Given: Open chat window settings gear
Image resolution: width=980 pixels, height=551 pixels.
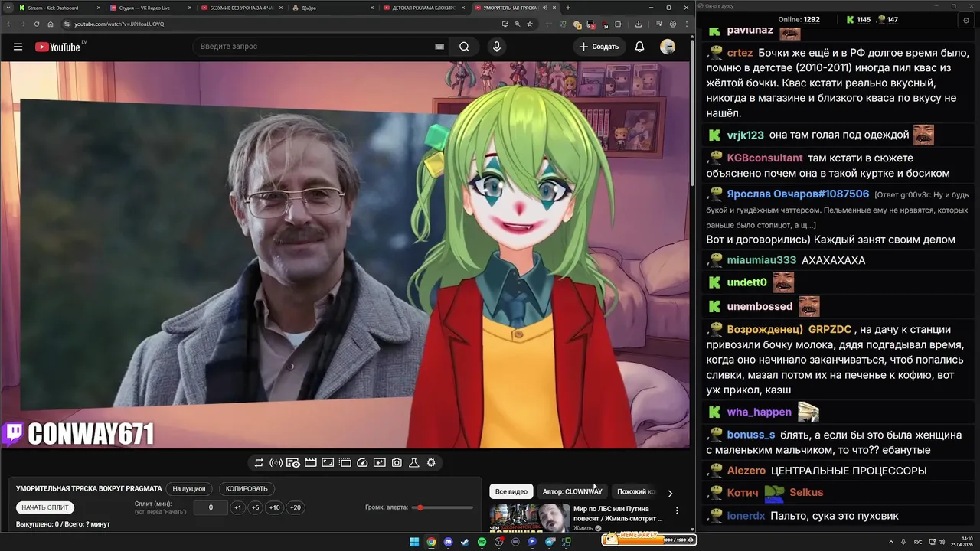Looking at the screenshot, I should [x=965, y=20].
